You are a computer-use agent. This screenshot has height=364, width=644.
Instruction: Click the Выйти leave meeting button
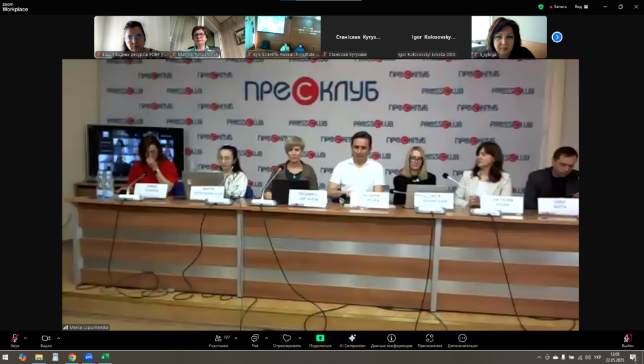[627, 340]
